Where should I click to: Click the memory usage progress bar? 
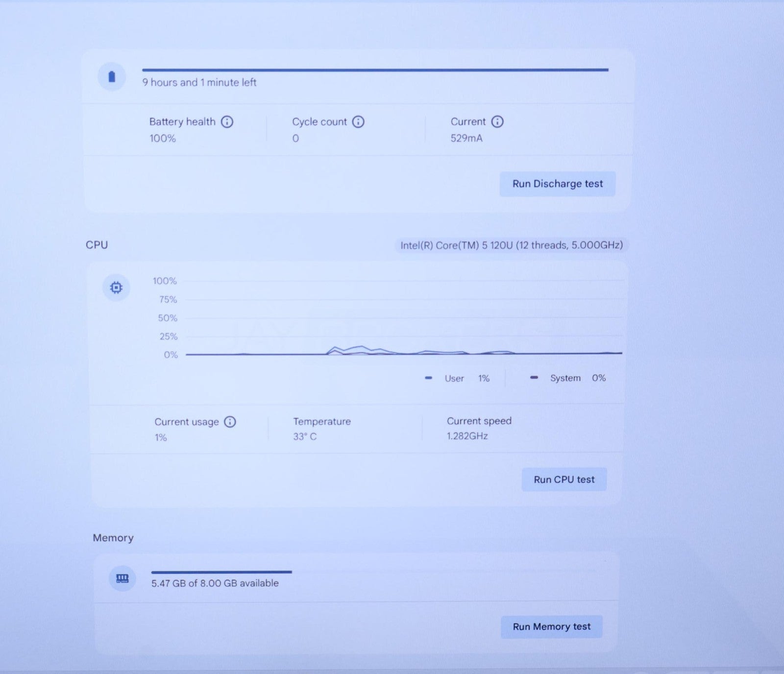pos(221,572)
